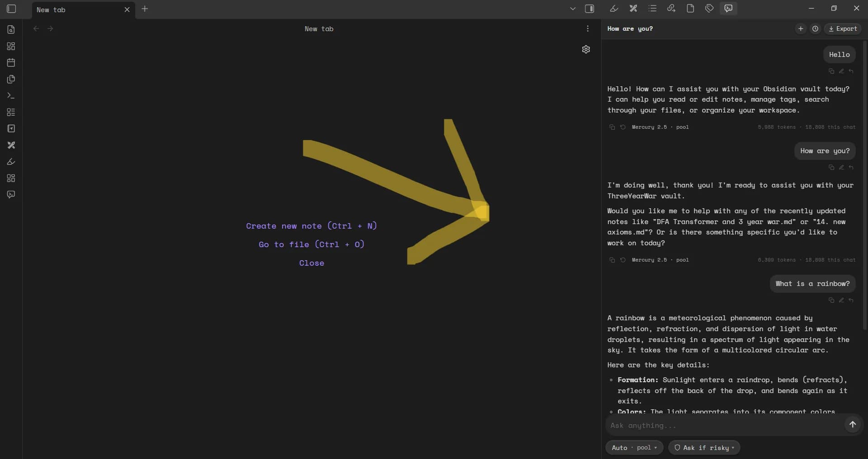Open the tags icon in top toolbar
The height and width of the screenshot is (459, 868).
coord(709,9)
